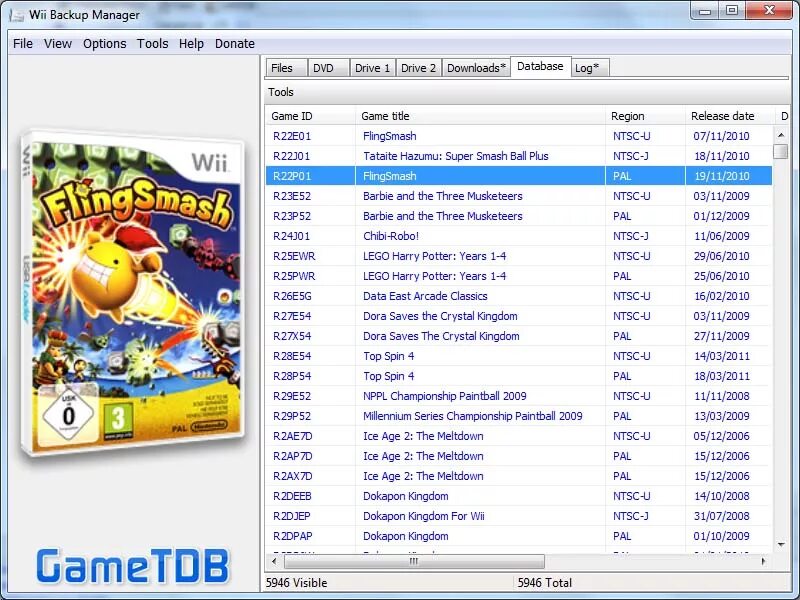Open the Options menu
The height and width of the screenshot is (600, 800).
[x=105, y=44]
